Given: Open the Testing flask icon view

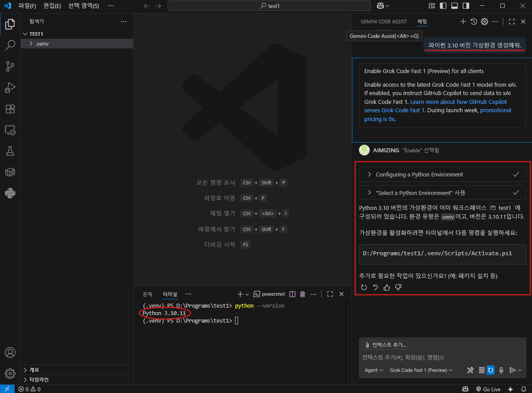Looking at the screenshot, I should 10,151.
